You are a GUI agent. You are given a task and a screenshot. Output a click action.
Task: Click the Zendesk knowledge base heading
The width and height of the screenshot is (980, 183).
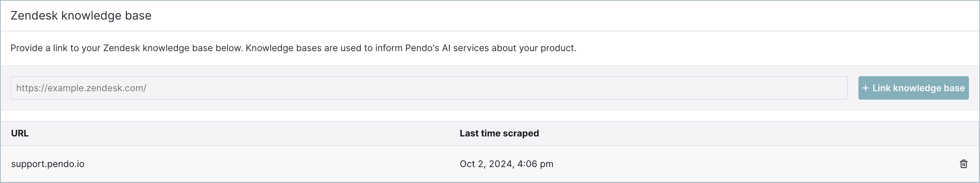point(81,16)
